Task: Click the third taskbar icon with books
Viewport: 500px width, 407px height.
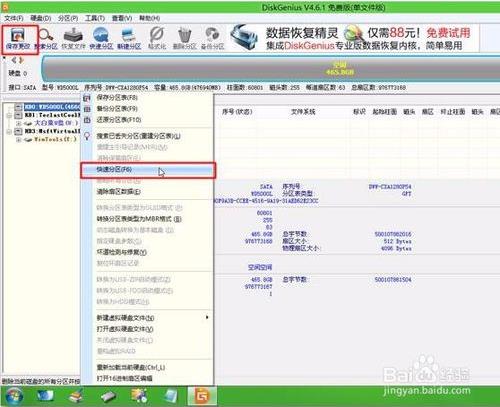Action: pos(77,396)
